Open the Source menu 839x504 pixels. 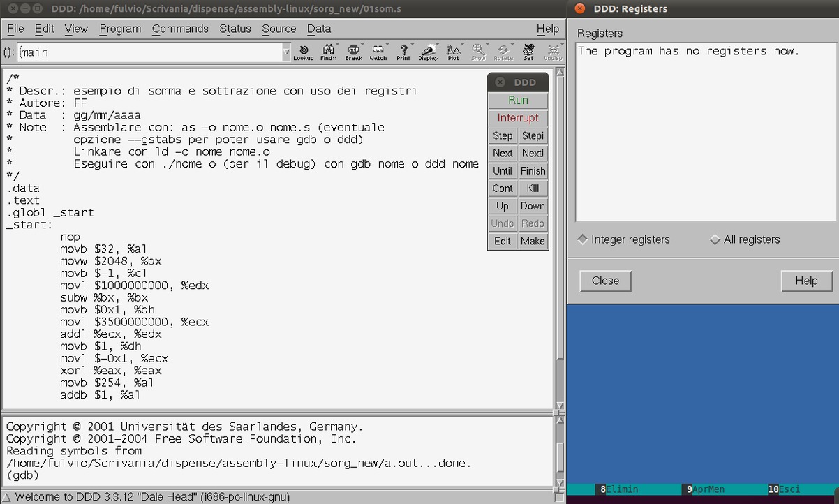click(x=279, y=29)
